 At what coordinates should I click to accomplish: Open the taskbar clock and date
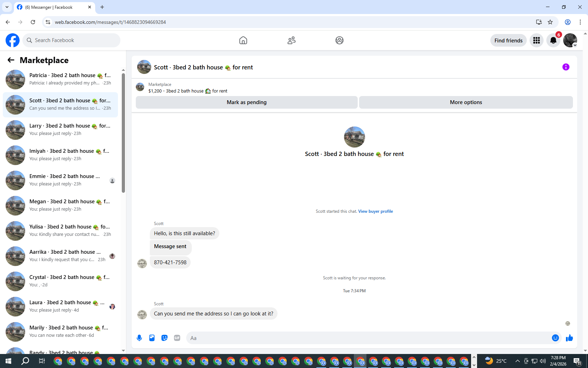[x=558, y=361]
